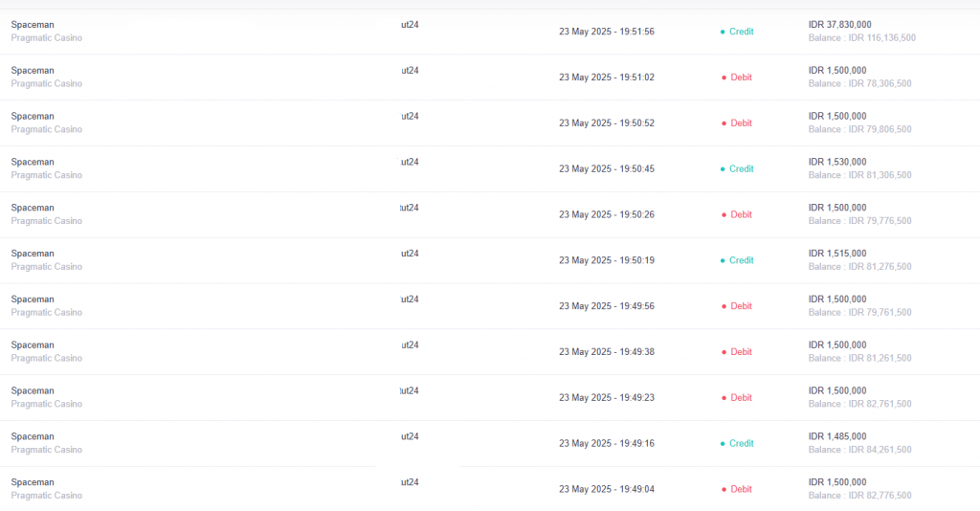Click the green status dot for 19:49:16 transaction

click(723, 444)
